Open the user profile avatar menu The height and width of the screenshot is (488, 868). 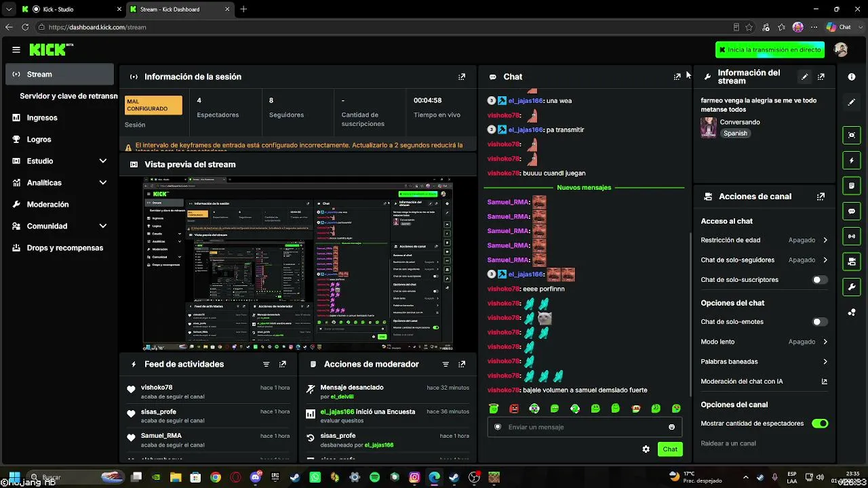841,49
